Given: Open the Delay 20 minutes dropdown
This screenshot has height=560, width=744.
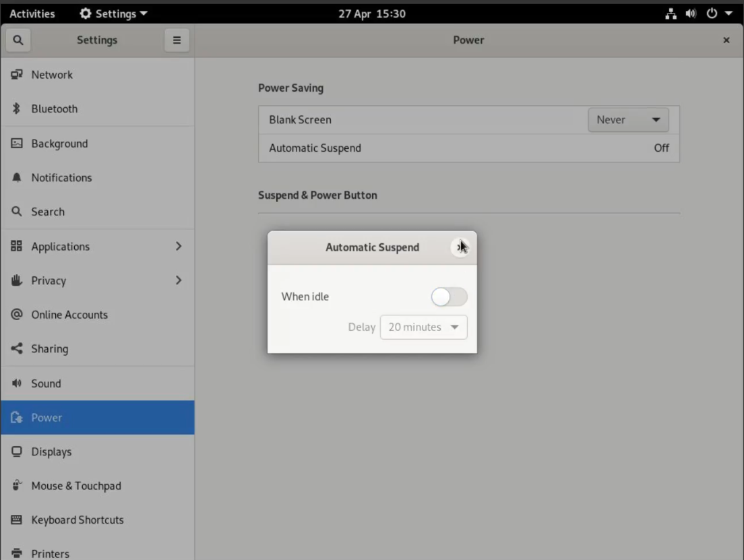Looking at the screenshot, I should (x=423, y=327).
